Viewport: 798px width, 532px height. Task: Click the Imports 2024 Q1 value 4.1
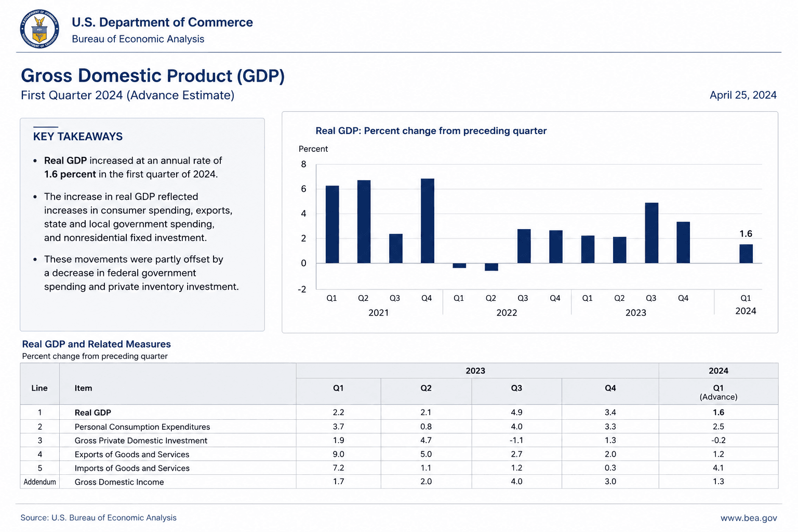pos(719,468)
